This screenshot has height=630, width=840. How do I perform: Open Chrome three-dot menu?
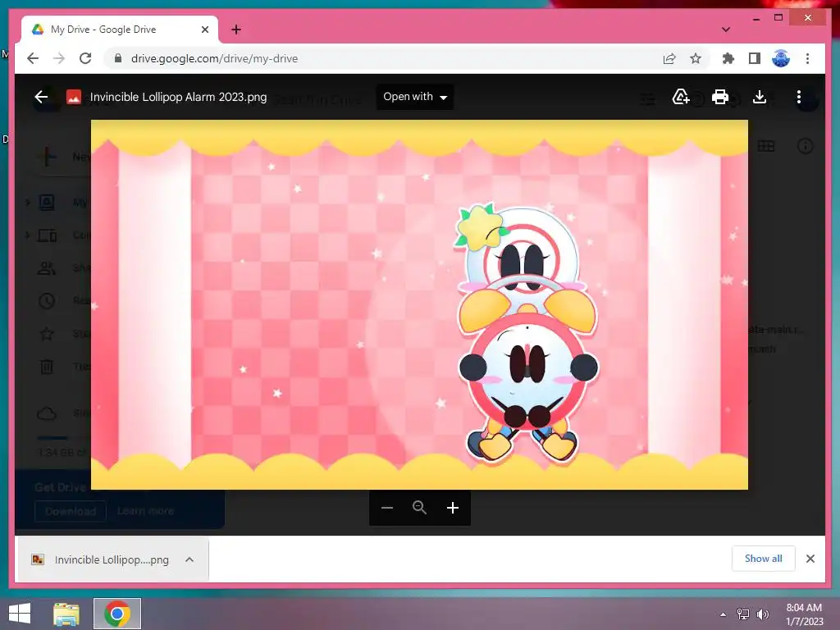click(807, 58)
